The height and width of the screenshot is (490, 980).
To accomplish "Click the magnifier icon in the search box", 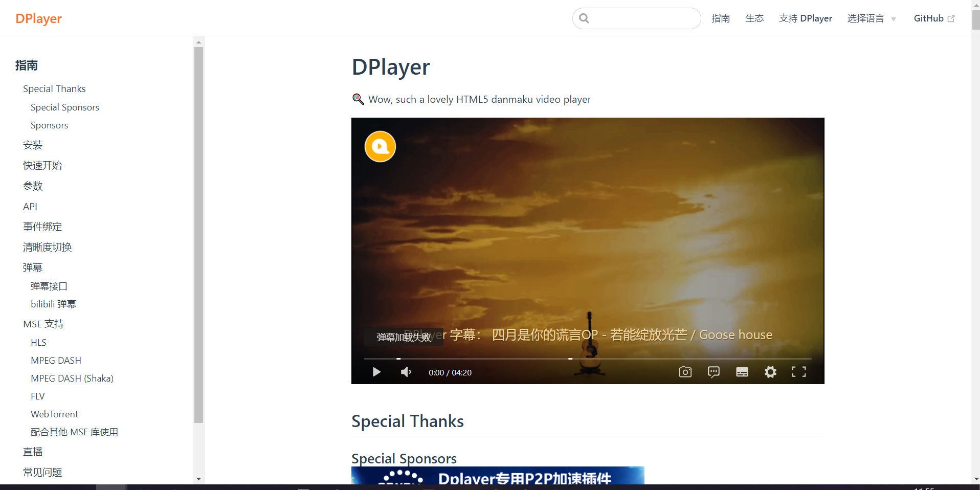I will click(584, 18).
